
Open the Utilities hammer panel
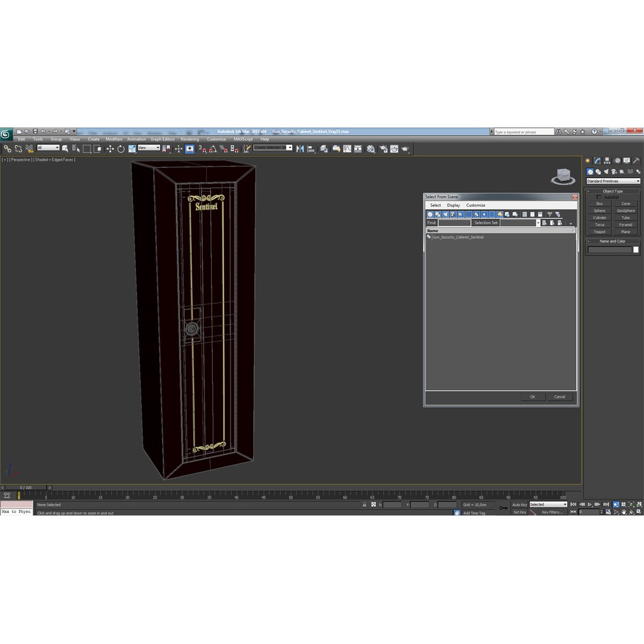click(x=636, y=160)
